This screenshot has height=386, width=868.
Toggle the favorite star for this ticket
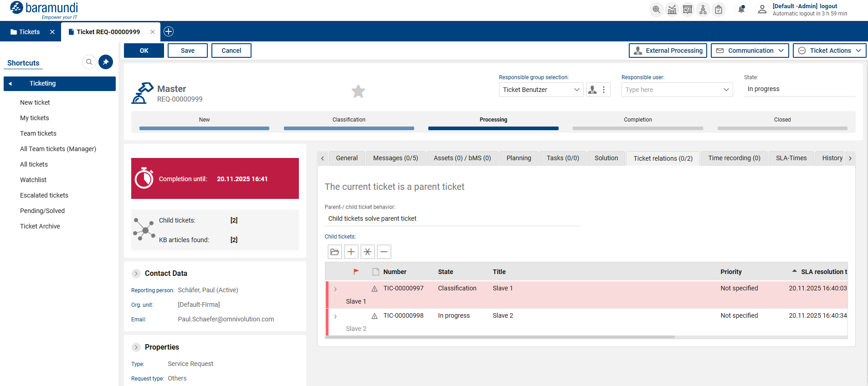tap(358, 91)
